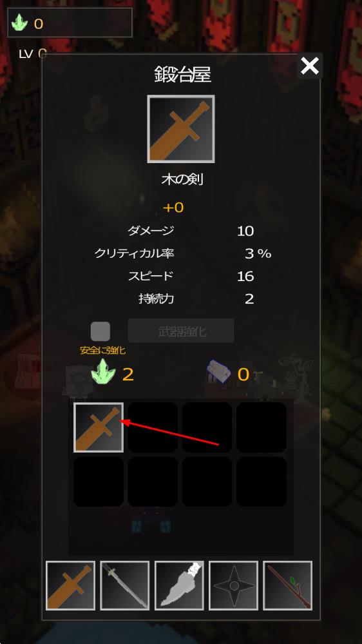This screenshot has height=644, width=362.
Task: Click the last empty slot in the bottom inventory row
Action: point(262,482)
